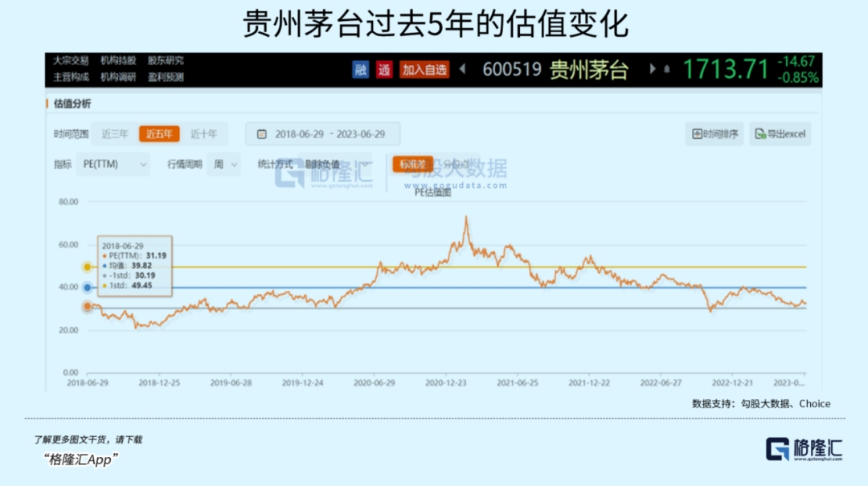Select 分位点 mode toggle

[457, 165]
